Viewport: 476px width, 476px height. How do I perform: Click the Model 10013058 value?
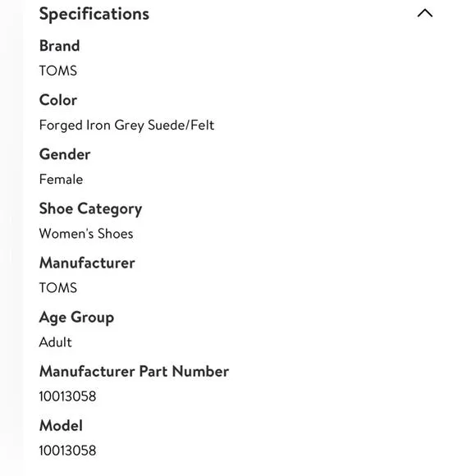point(67,451)
